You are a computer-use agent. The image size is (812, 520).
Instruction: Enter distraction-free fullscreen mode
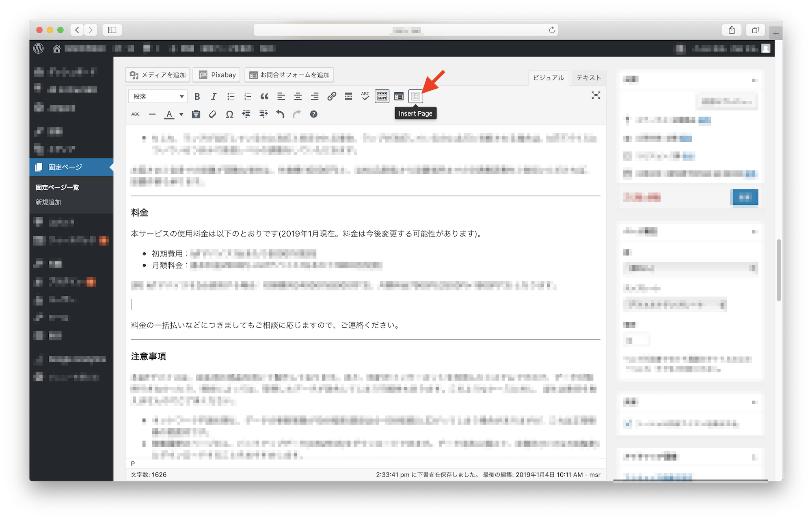596,95
